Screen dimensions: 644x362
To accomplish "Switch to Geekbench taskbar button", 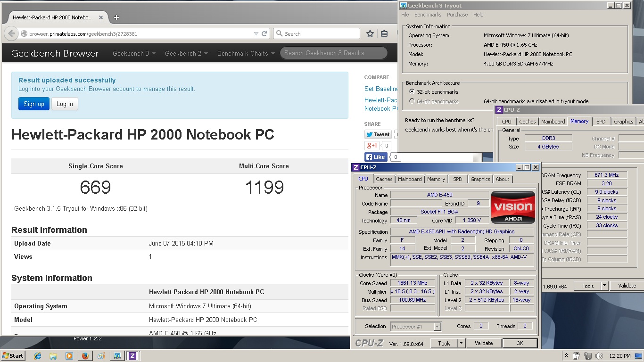I will (116, 356).
